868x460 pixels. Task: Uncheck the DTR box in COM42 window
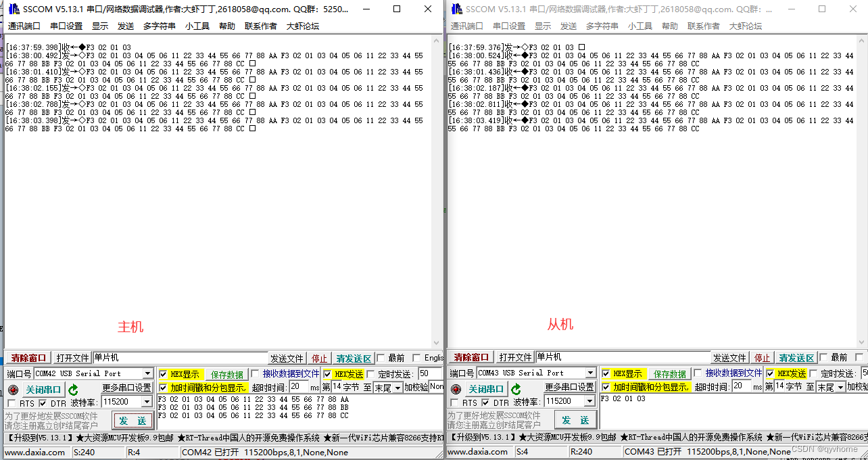tap(43, 404)
